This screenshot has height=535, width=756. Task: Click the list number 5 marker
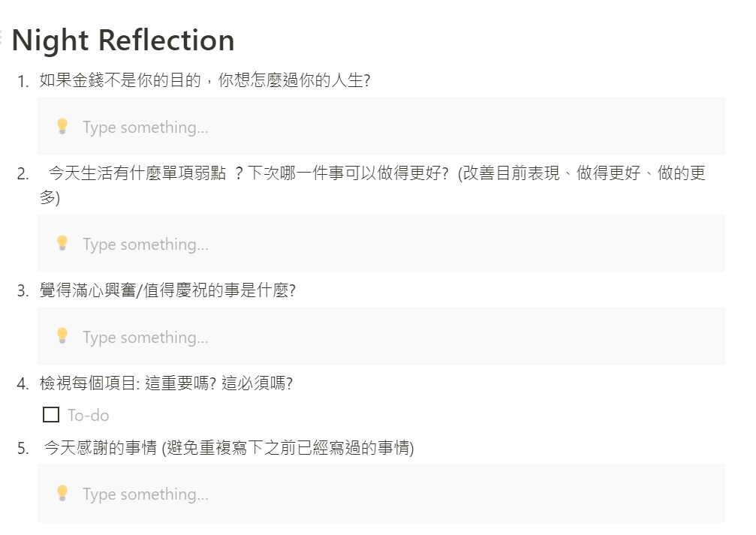point(23,449)
